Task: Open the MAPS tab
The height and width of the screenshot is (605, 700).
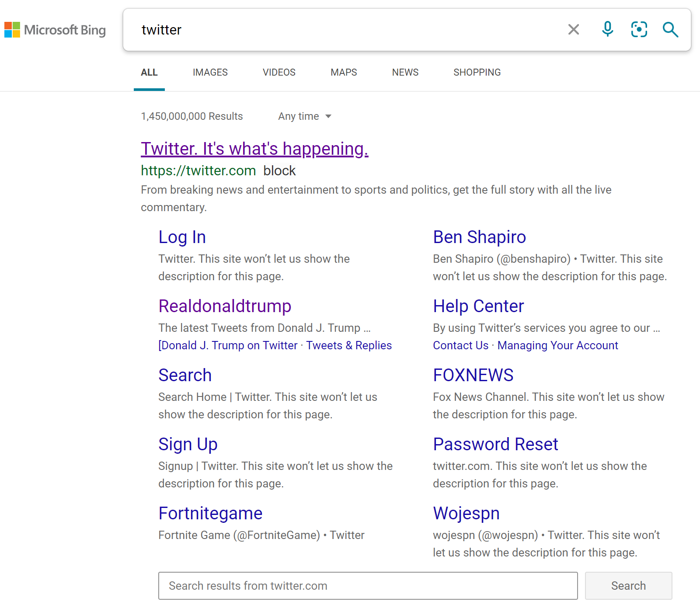Action: point(344,72)
